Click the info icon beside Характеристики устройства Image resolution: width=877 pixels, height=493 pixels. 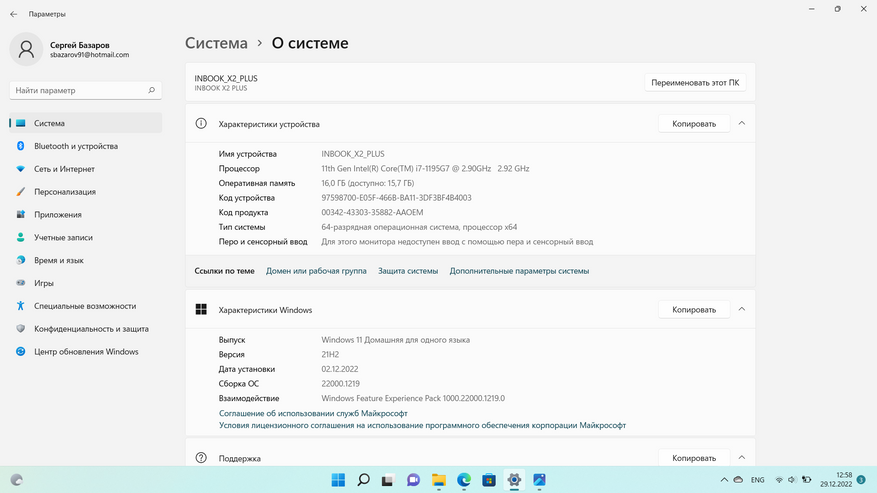click(x=201, y=124)
